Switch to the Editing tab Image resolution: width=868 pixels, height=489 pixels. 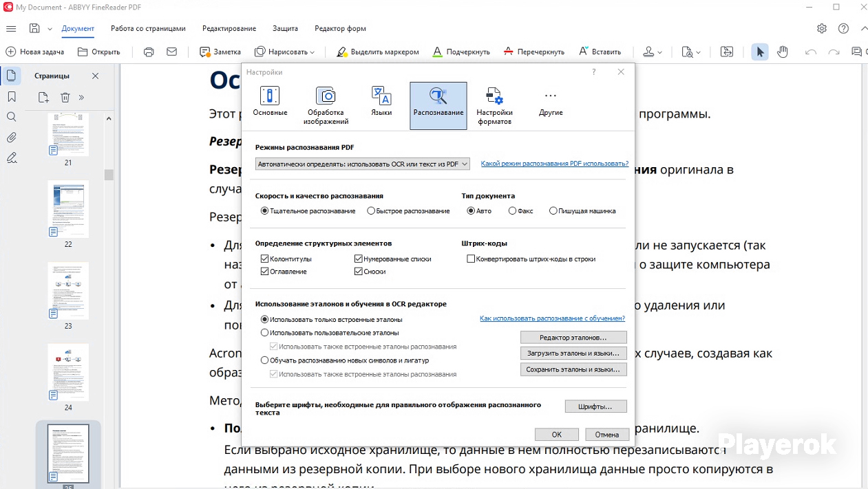coord(229,29)
